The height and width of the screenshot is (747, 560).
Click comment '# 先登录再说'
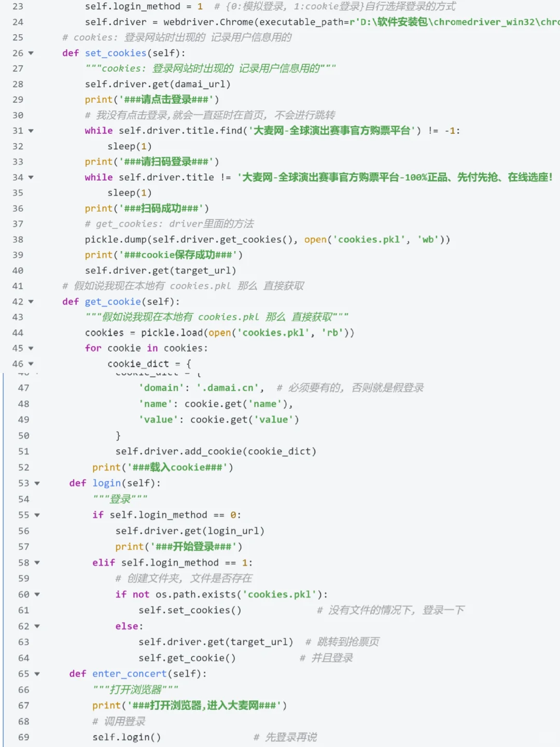(x=285, y=737)
